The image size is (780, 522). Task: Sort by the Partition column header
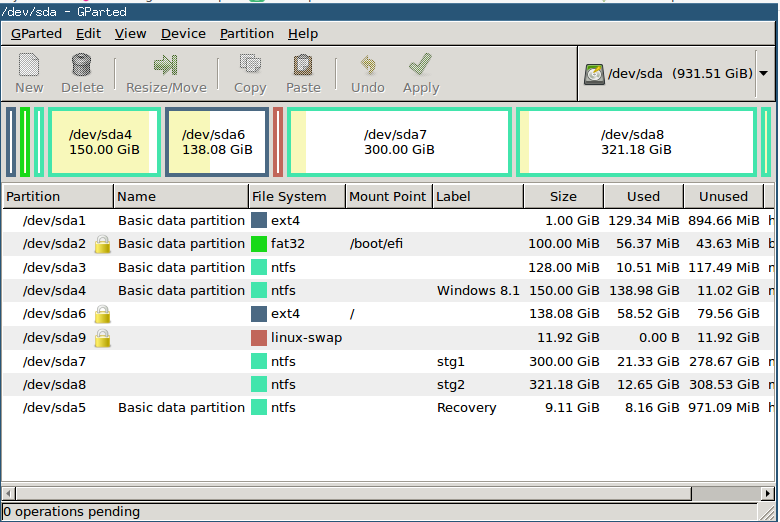58,197
